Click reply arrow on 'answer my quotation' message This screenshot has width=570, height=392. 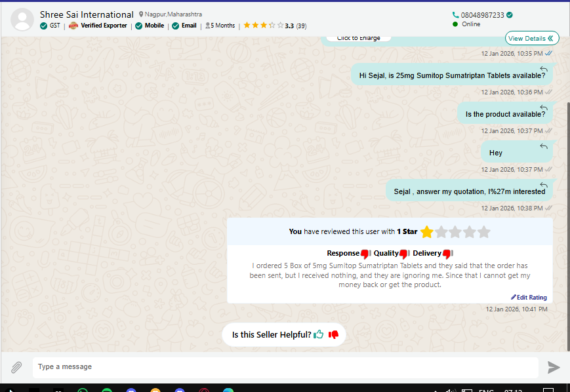544,185
